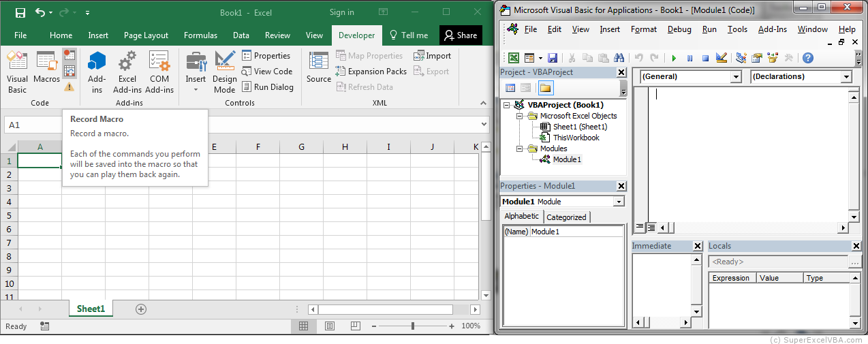Run Sub with green play button

tap(675, 59)
